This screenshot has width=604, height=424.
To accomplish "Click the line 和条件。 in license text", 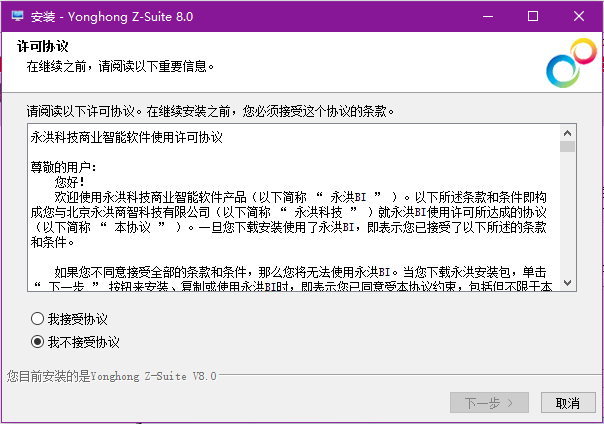I will point(52,243).
